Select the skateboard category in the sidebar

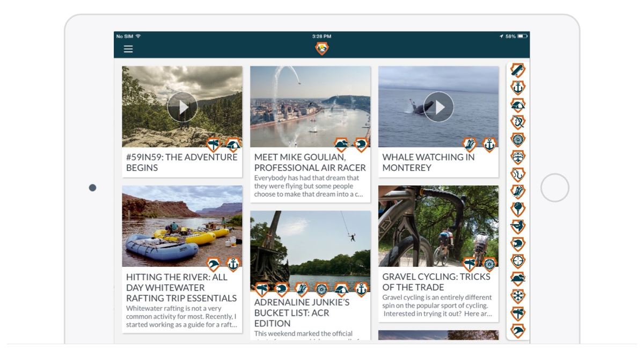[518, 70]
